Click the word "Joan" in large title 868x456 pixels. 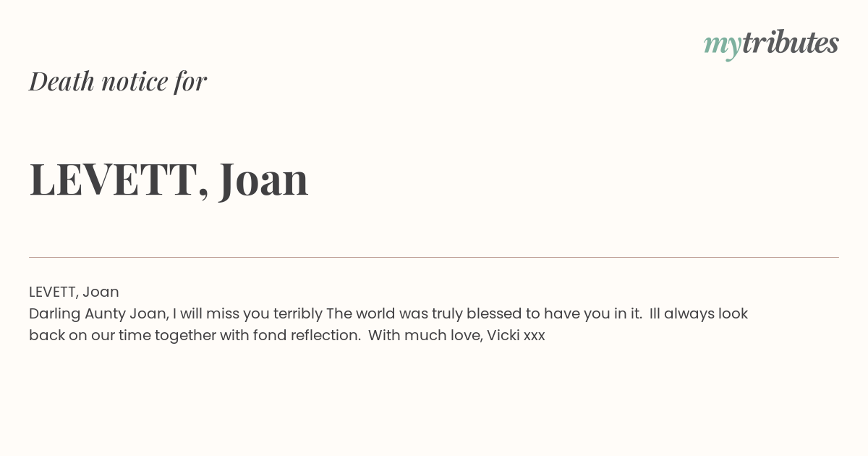pos(264,179)
